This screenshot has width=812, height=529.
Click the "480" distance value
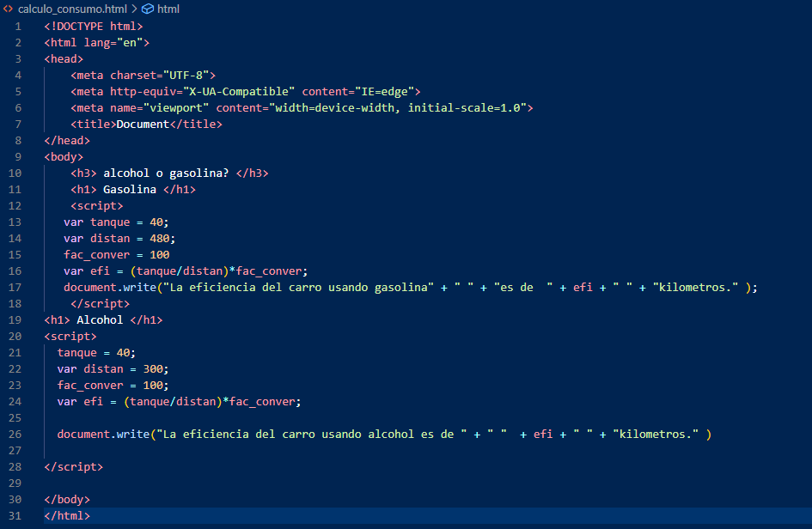160,238
